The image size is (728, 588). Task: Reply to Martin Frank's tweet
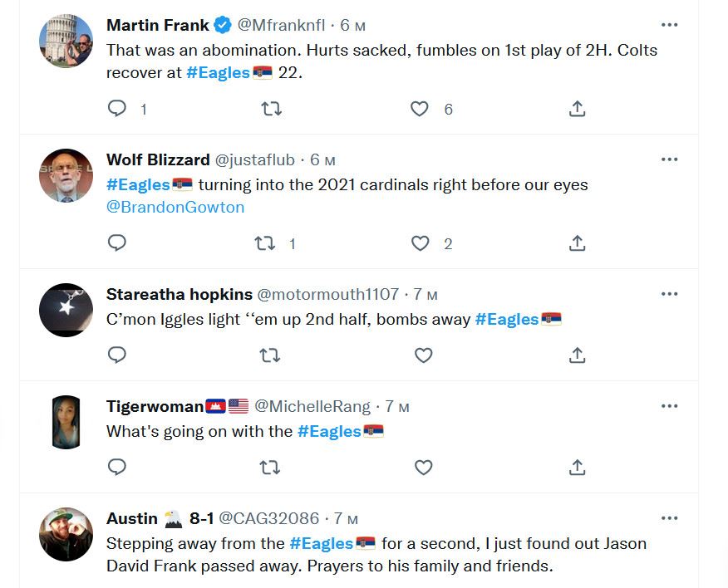tap(117, 109)
